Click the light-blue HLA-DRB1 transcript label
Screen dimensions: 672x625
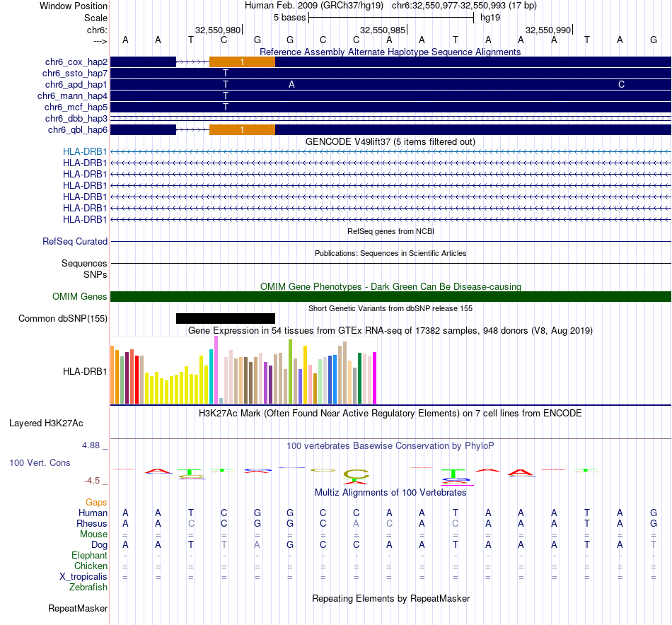point(85,151)
